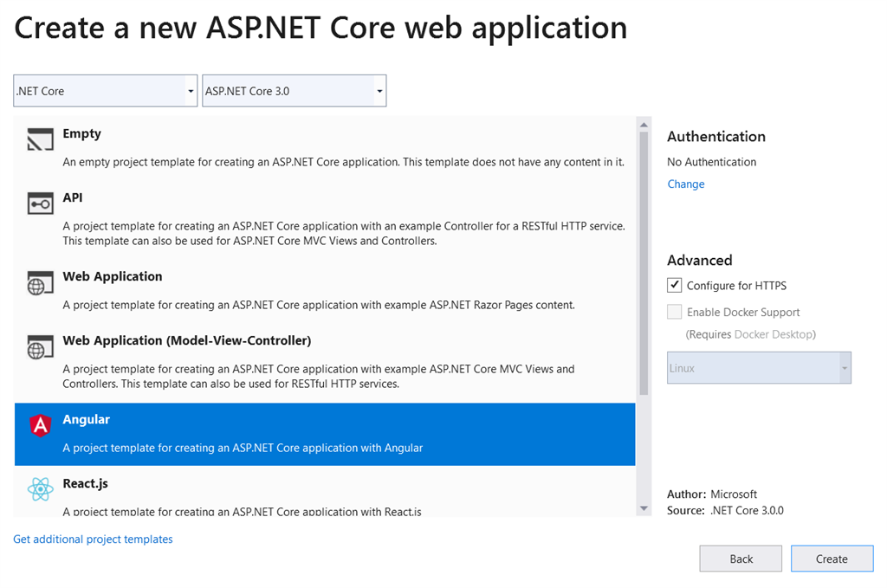This screenshot has width=887, height=588.
Task: Open Get additional project templates link
Action: (x=93, y=539)
